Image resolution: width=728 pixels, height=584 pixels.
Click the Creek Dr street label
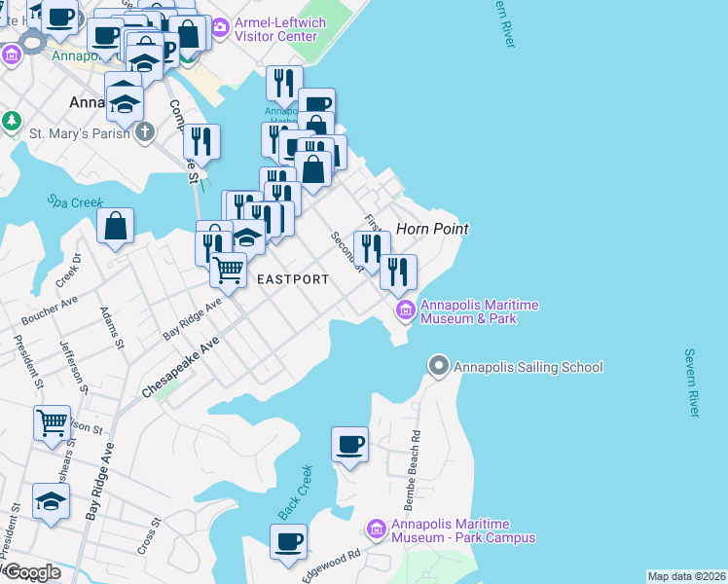69,271
